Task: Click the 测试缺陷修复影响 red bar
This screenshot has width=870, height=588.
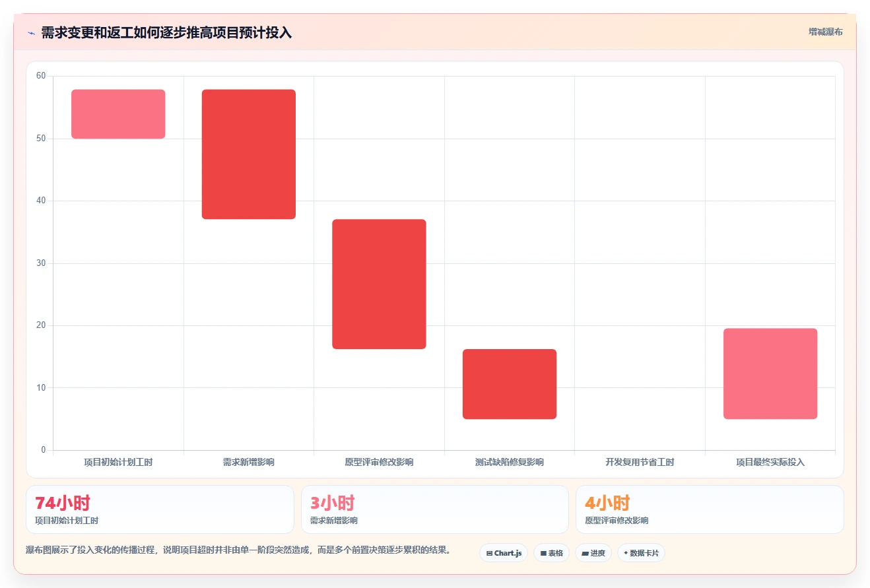Action: (x=510, y=384)
